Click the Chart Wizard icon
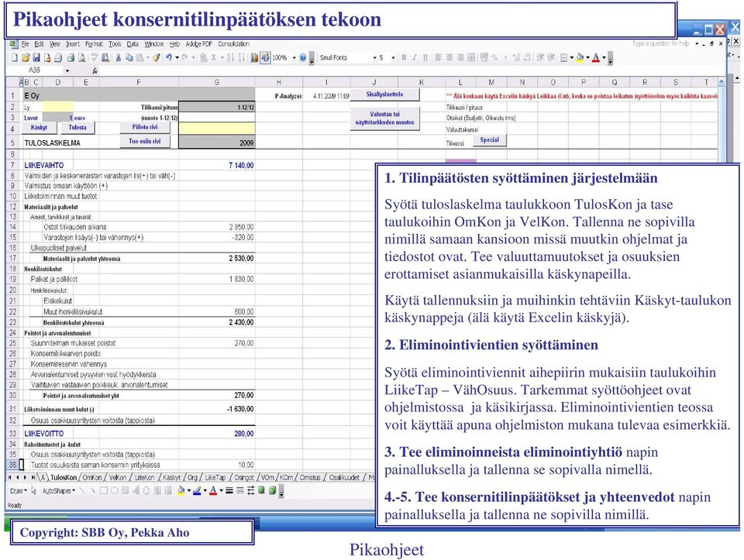744x560 pixels. click(254, 57)
